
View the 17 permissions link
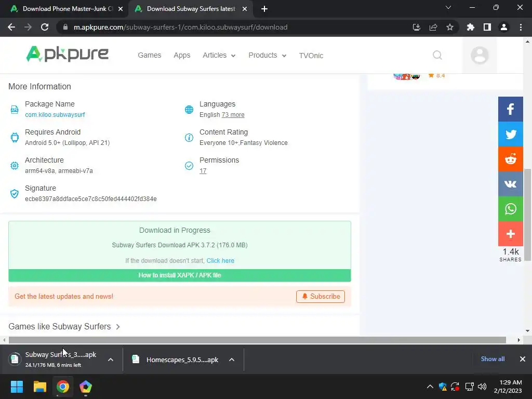203,170
